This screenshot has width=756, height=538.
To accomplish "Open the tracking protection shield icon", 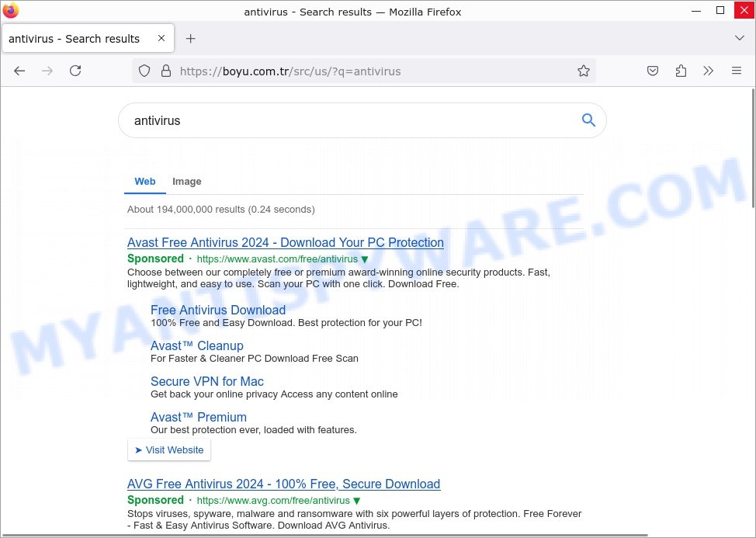I will [x=144, y=71].
